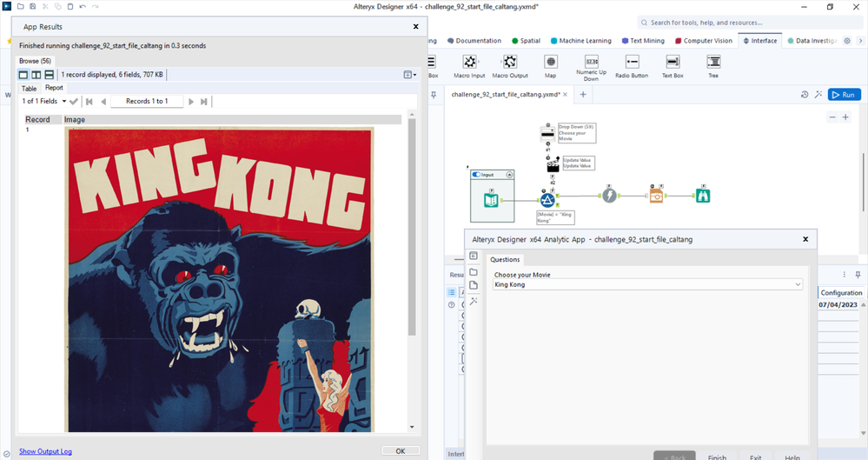Screen dimensions: 868x460
Task: Collapse the Input tool container
Action: point(509,175)
